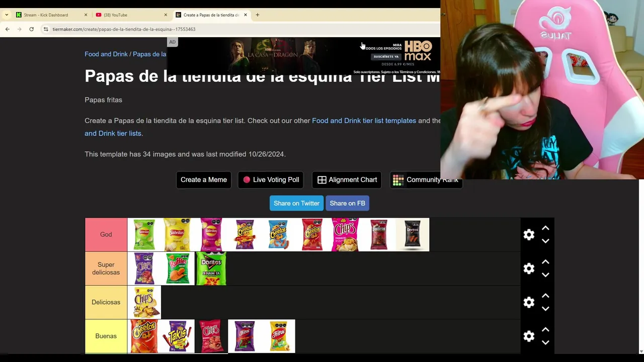Open browser tab search dropdown
The image size is (644, 362).
(x=7, y=15)
